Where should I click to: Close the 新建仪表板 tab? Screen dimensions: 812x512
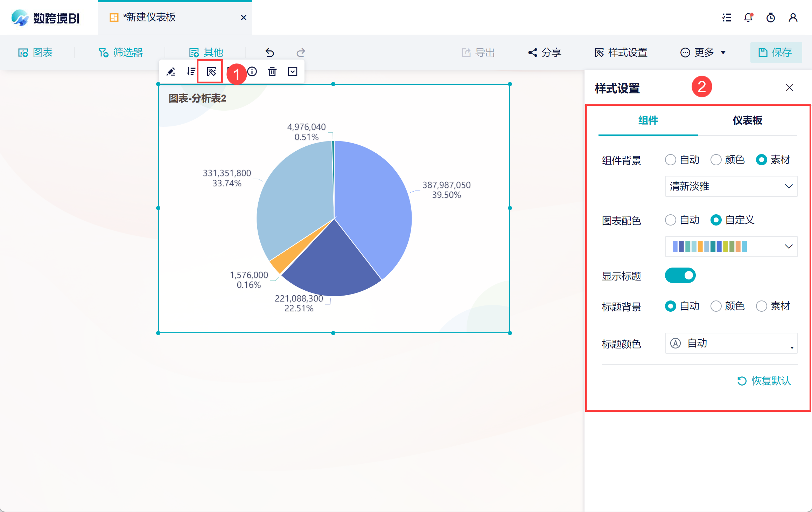(x=244, y=18)
